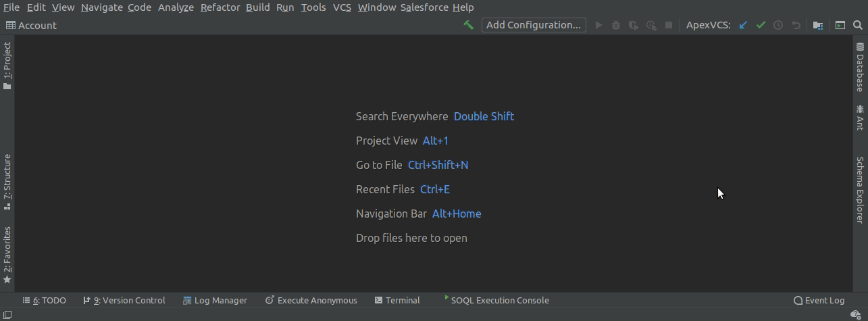Toggle the Database tool window stripe

coord(860,67)
